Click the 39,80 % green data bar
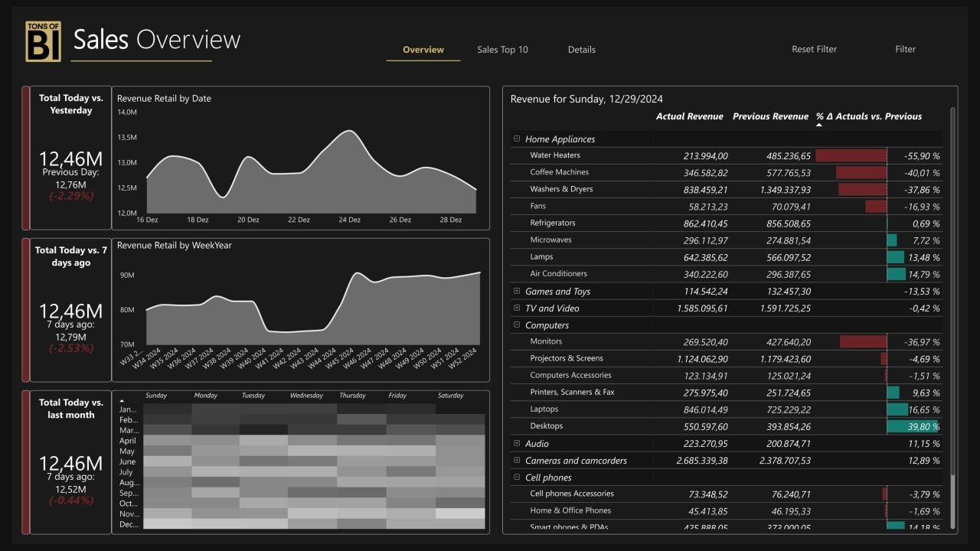The height and width of the screenshot is (551, 980). [913, 425]
